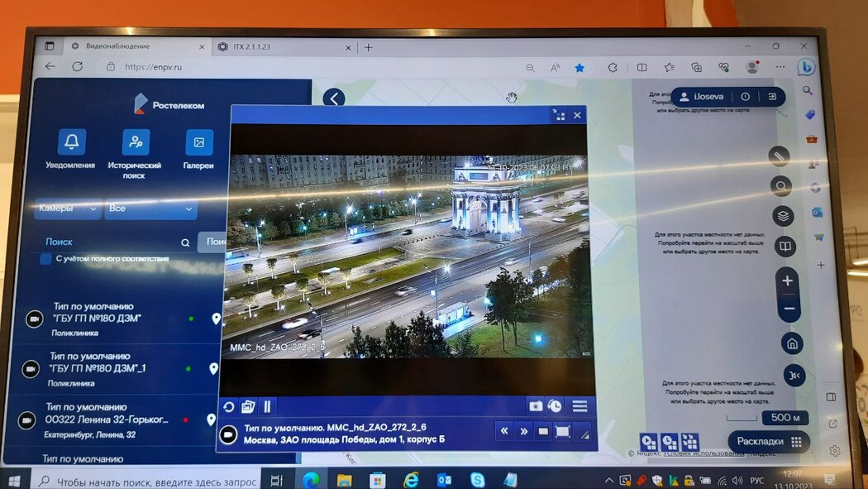Click Windows taskbar search box
868x489 pixels.
click(x=148, y=482)
